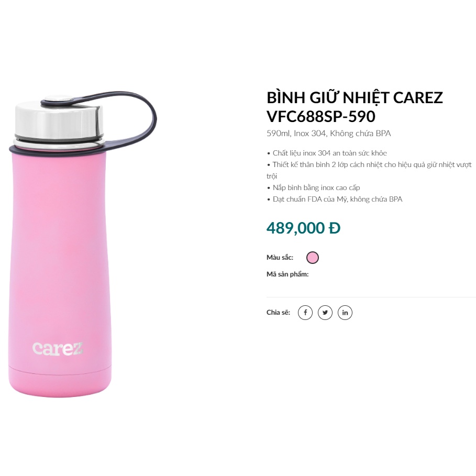The width and height of the screenshot is (476, 476).
Task: Click the product title BÌNH GIỮ NHIỆT CAREZ
Action: [x=355, y=97]
